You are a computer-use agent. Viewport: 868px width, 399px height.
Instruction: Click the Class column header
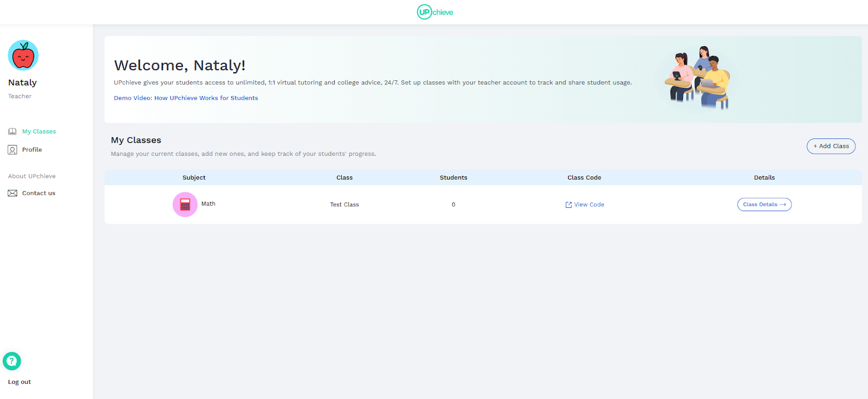[x=344, y=178]
